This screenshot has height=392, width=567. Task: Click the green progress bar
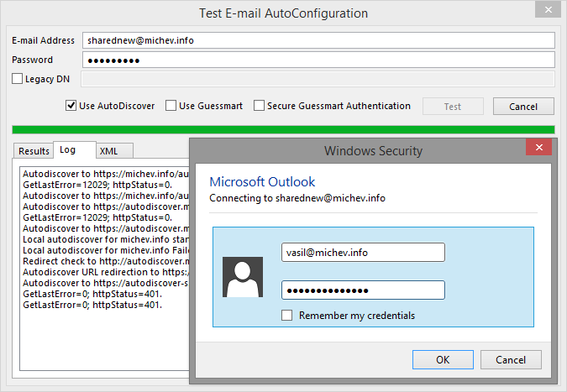tap(283, 129)
